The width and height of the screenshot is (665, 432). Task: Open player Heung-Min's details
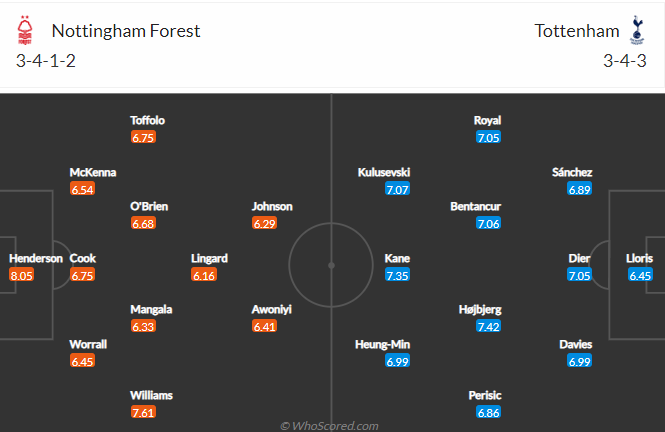pos(383,345)
